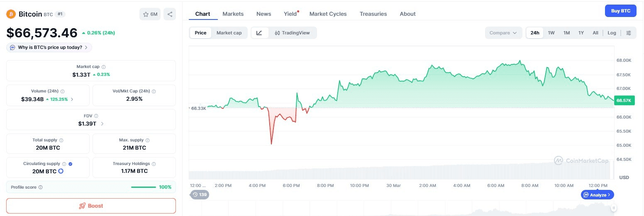This screenshot has height=216, width=644.
Task: Open chart settings sliders icon
Action: pos(629,33)
